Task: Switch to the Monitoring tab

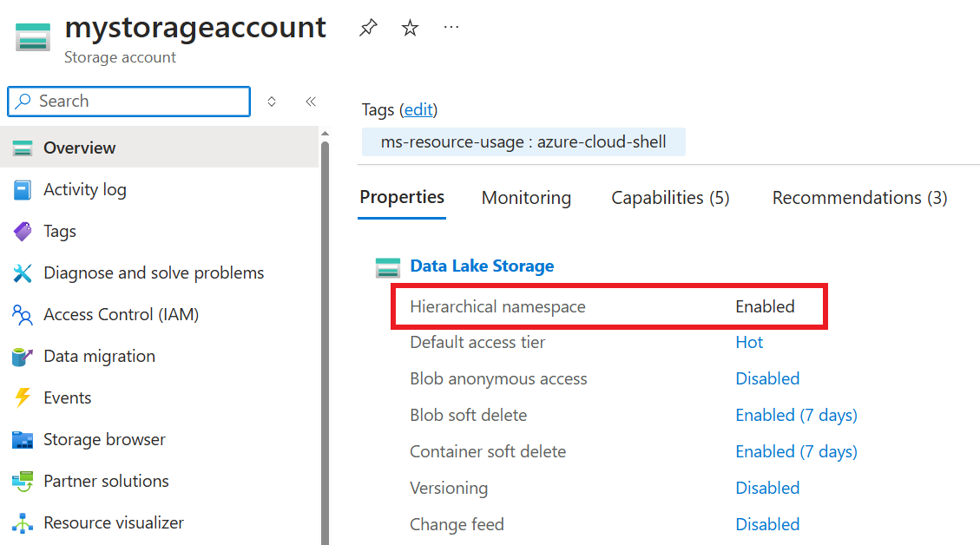Action: 526,197
